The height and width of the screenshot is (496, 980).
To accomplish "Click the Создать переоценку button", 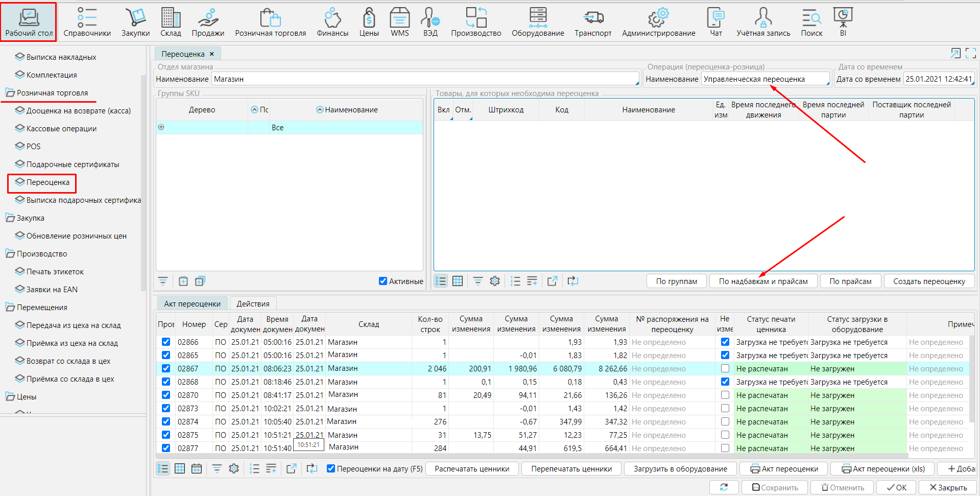I will point(928,281).
